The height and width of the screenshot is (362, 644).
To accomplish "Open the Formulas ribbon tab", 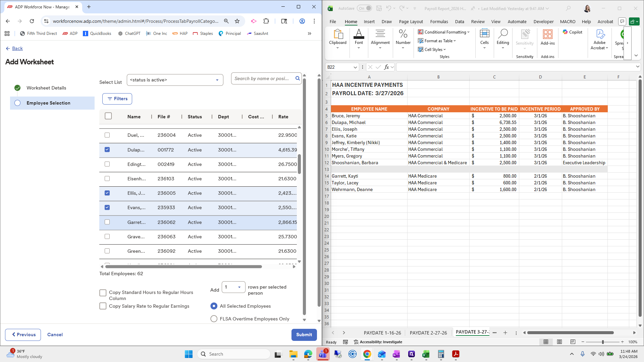I will pos(439,21).
